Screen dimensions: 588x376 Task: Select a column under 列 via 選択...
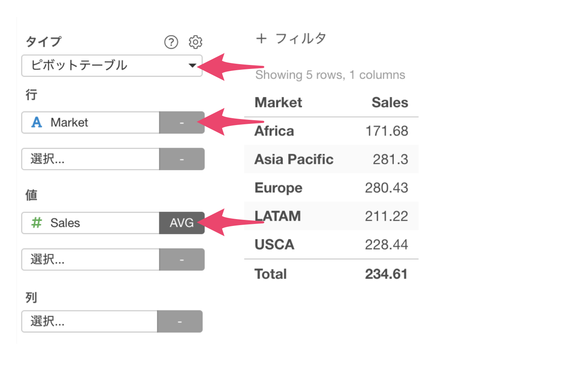click(89, 322)
